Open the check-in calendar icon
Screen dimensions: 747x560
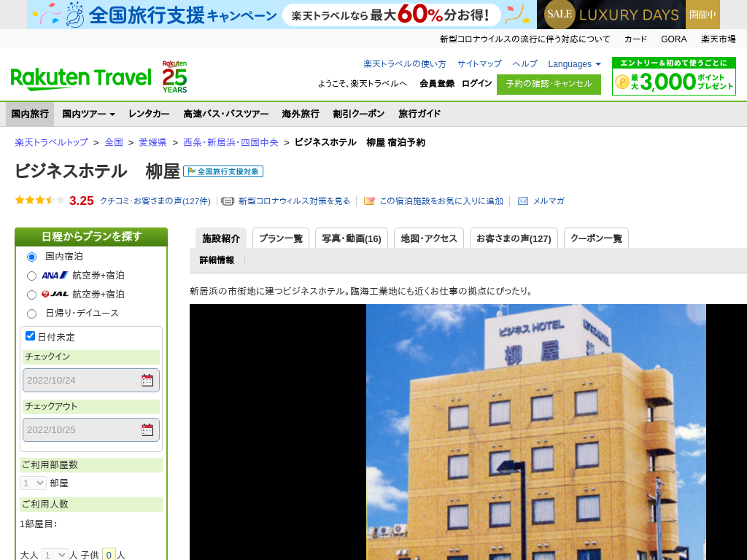(x=147, y=380)
